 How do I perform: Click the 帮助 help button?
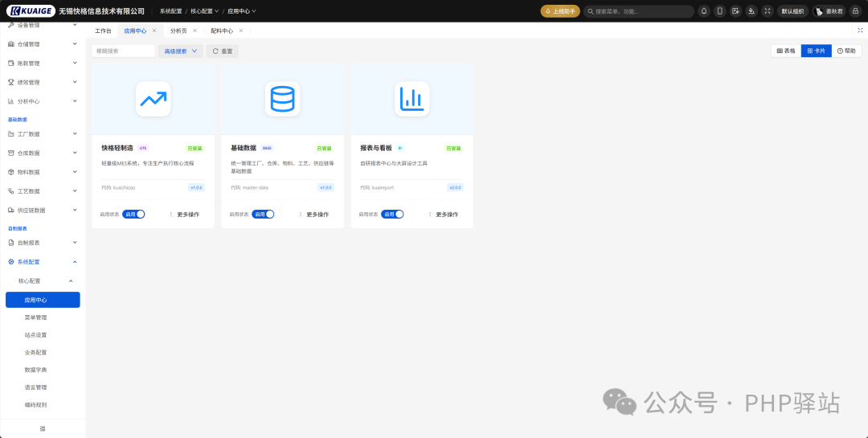846,51
